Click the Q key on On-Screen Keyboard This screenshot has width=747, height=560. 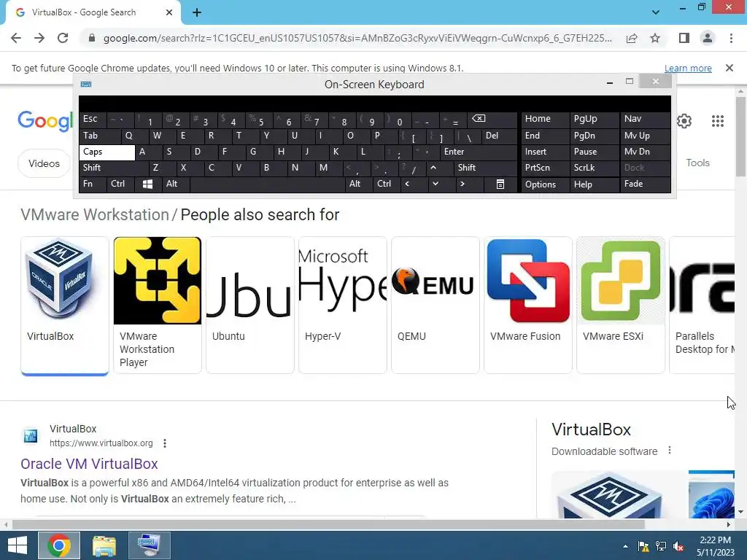[x=134, y=136]
